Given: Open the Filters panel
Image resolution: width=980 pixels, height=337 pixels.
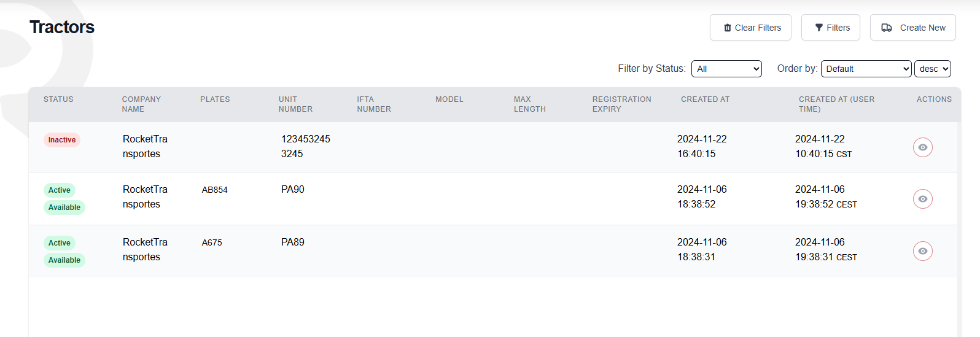Looking at the screenshot, I should pos(831,28).
